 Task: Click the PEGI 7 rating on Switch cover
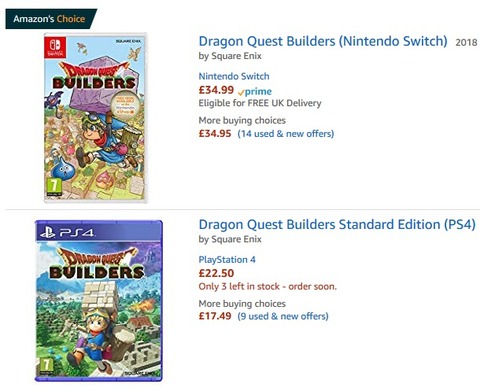click(54, 187)
